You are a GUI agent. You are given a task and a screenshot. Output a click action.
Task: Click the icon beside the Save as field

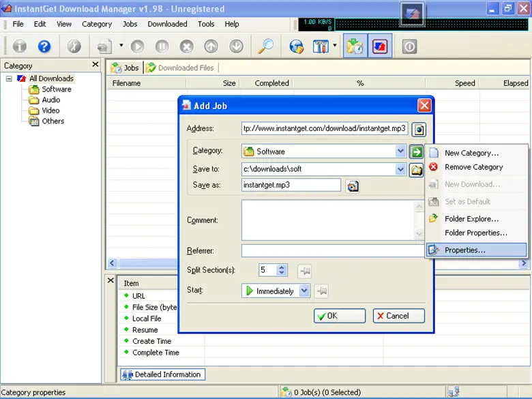tap(352, 186)
